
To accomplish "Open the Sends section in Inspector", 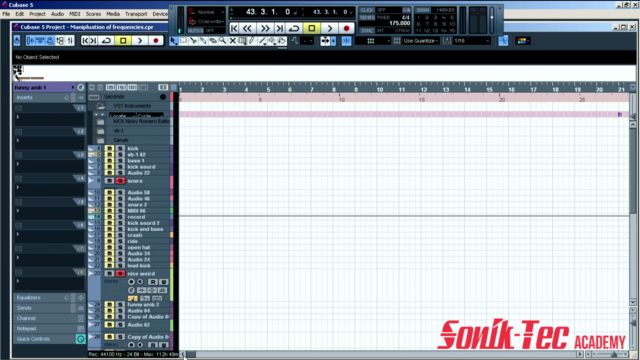I will coord(49,308).
